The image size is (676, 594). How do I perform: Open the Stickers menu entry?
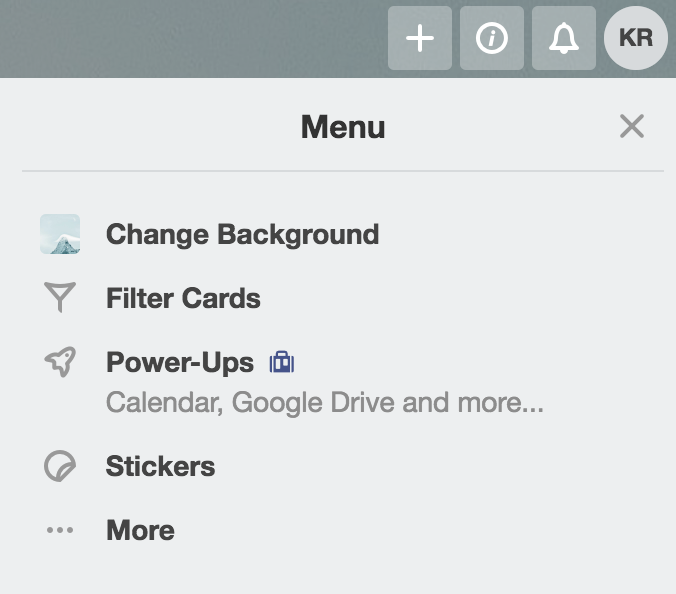tap(160, 466)
